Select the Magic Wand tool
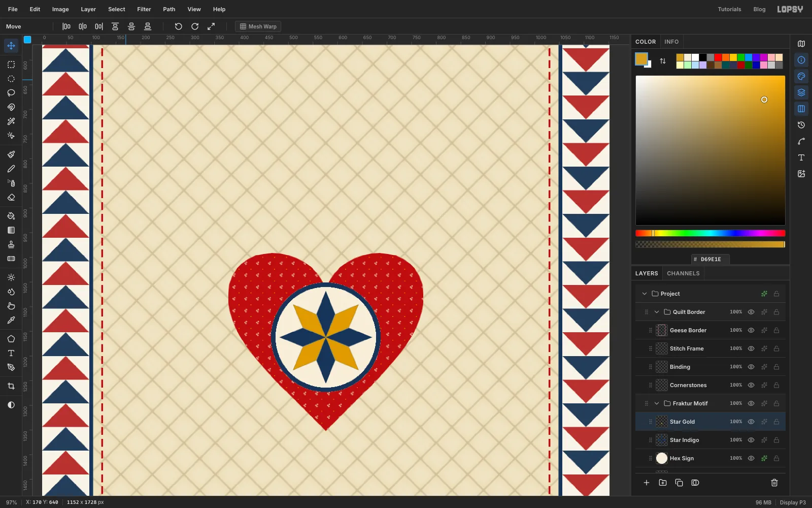 [11, 121]
